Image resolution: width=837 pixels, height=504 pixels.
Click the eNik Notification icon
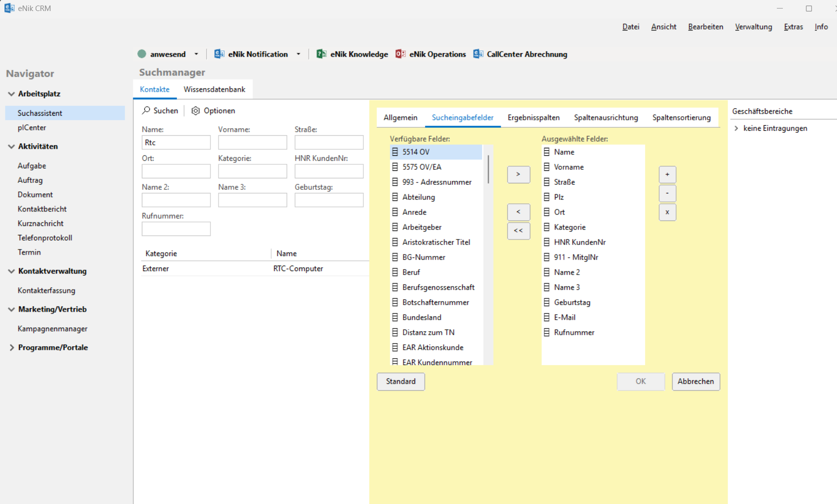(219, 54)
